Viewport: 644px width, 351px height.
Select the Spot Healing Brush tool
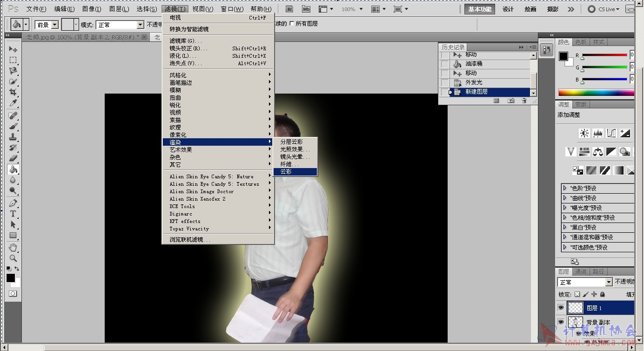click(13, 115)
